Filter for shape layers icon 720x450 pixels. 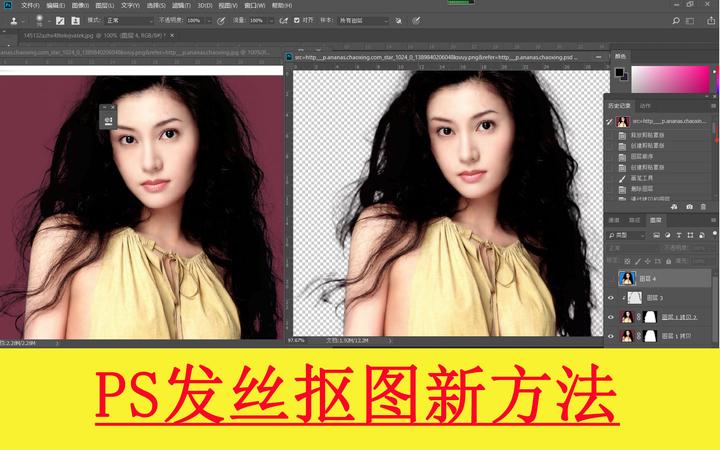690,235
